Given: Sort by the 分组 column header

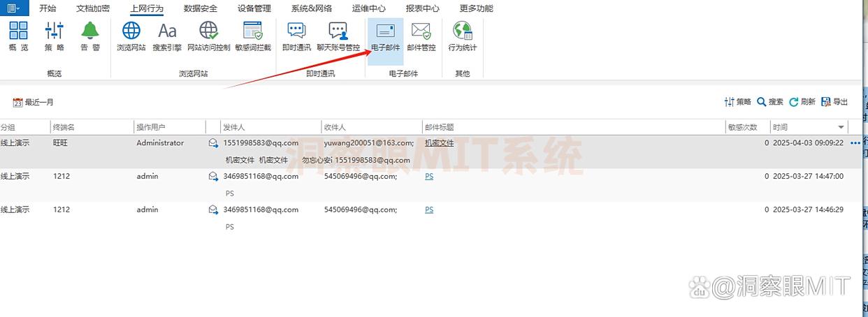Looking at the screenshot, I should tap(8, 127).
